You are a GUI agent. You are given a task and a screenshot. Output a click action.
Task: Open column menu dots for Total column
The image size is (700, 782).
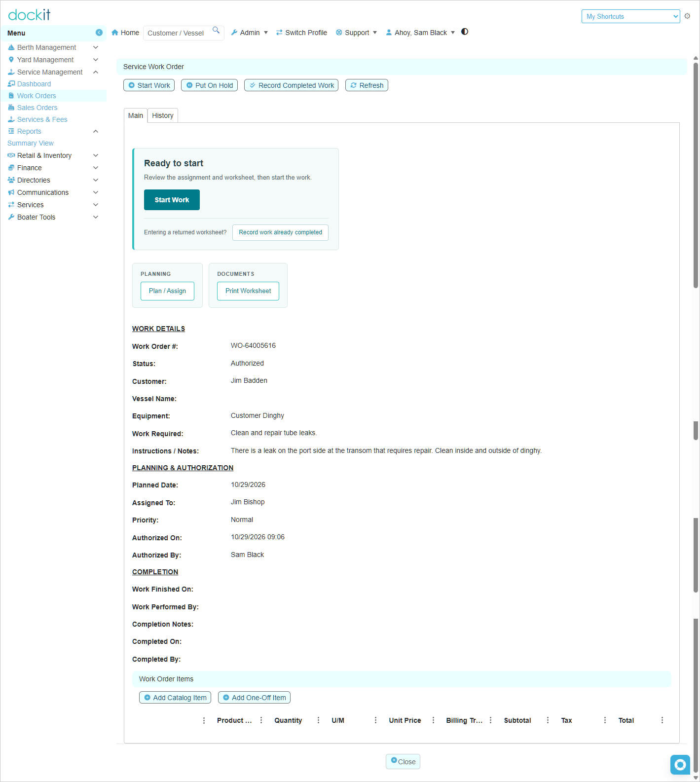(x=663, y=720)
